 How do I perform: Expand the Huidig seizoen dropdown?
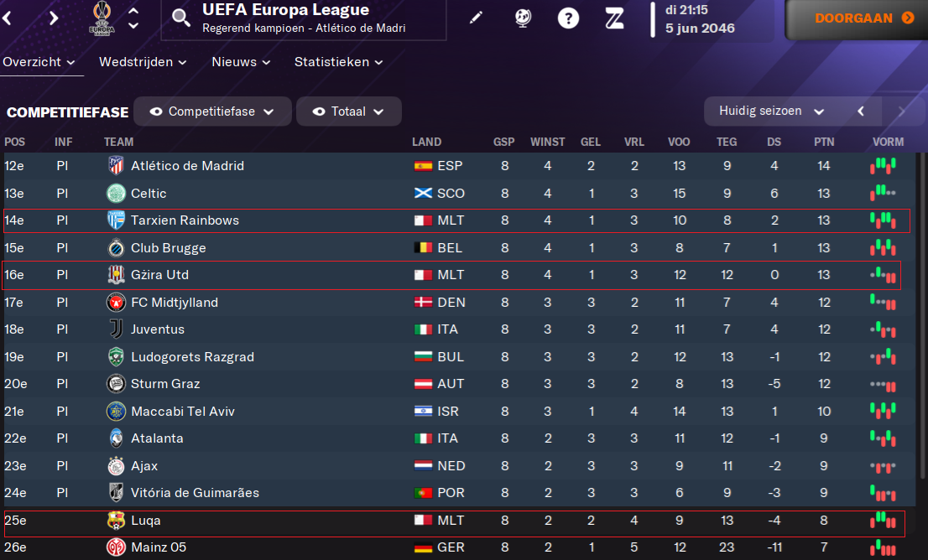(771, 111)
